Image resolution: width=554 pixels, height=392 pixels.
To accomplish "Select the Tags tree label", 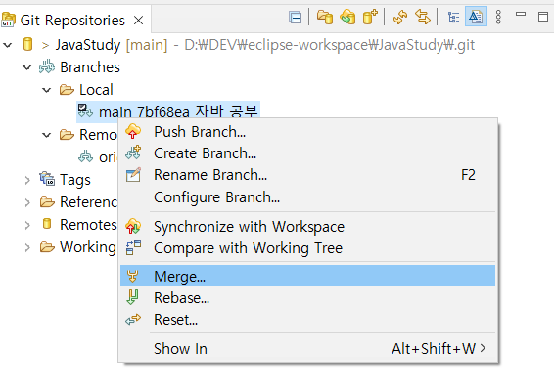I will click(75, 180).
